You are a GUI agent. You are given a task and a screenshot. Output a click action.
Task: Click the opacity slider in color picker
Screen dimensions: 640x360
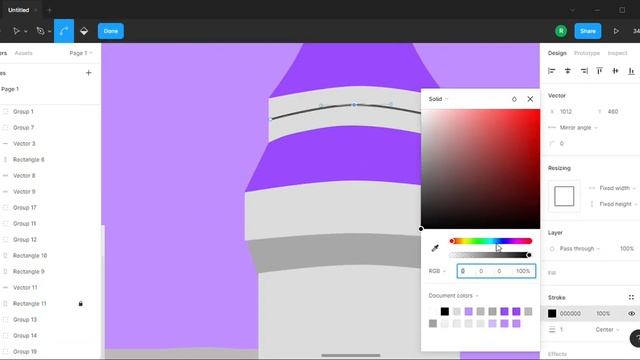pos(490,255)
